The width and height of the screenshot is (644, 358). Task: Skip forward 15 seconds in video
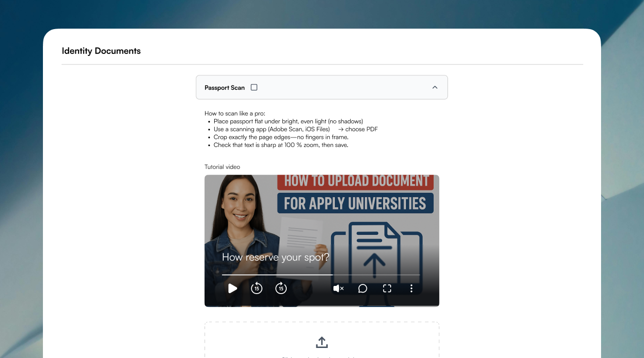coord(281,288)
